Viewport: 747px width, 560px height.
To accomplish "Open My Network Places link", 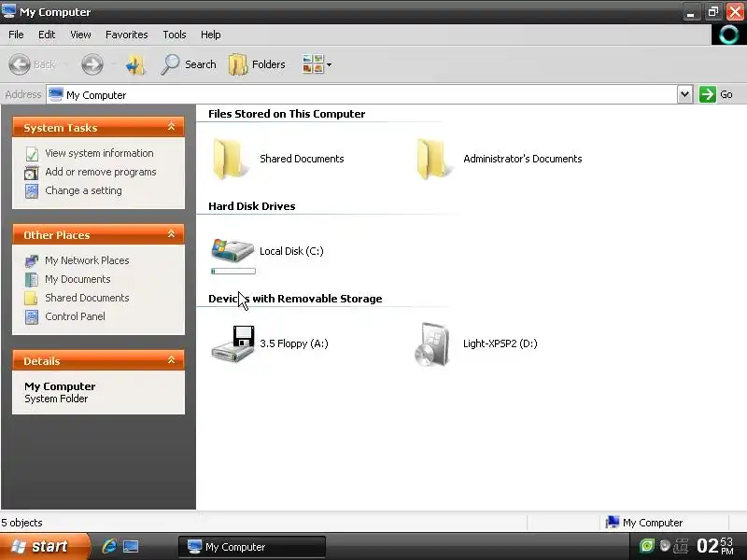I will tap(87, 260).
